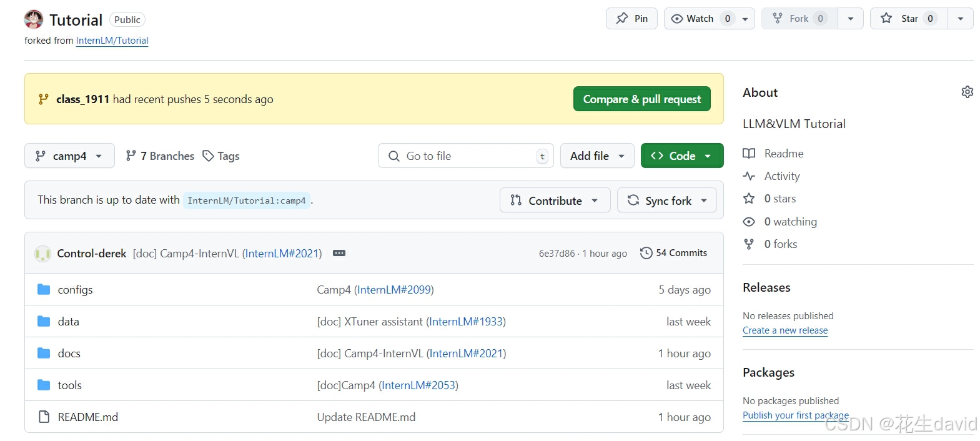Click the configs folder icon
980x441 pixels.
(x=44, y=289)
